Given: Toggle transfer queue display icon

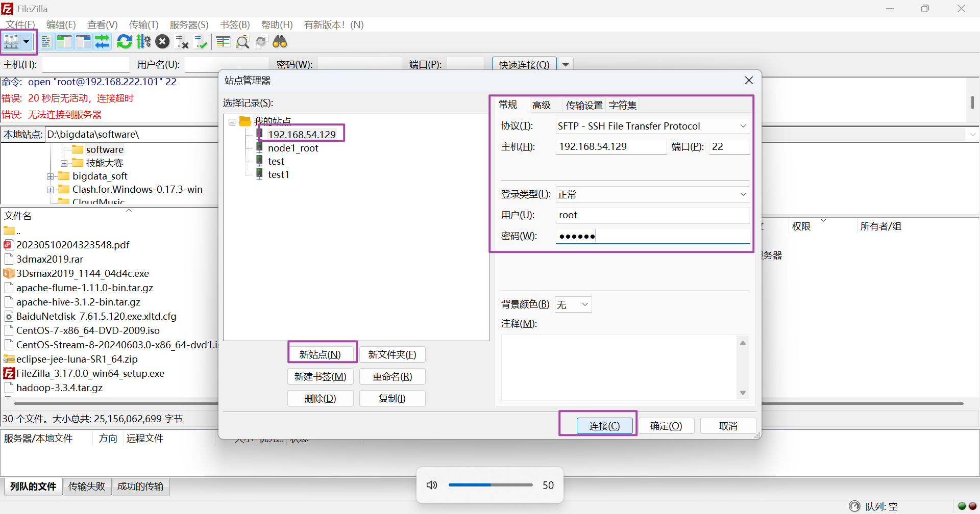Looking at the screenshot, I should point(102,42).
